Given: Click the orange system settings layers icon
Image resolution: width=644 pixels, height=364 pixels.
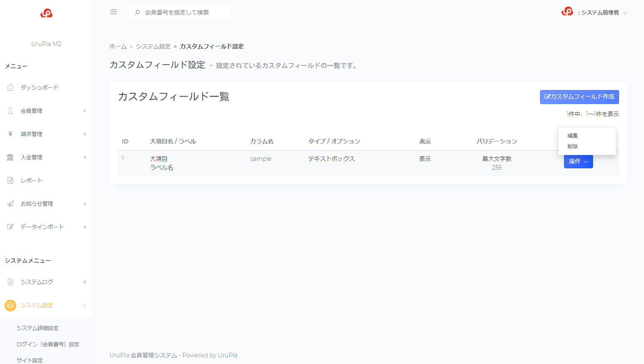Looking at the screenshot, I should (x=10, y=305).
